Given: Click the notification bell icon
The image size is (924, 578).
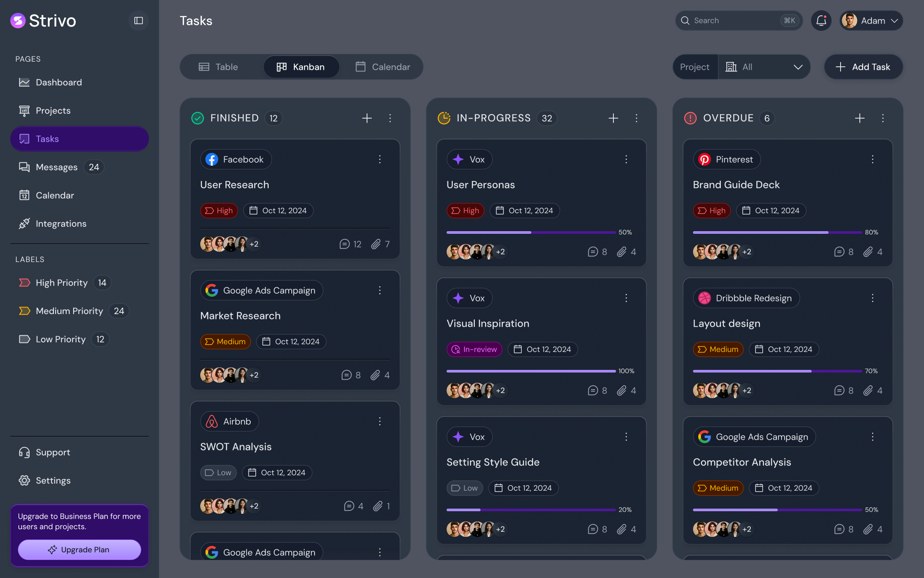Looking at the screenshot, I should [x=821, y=20].
